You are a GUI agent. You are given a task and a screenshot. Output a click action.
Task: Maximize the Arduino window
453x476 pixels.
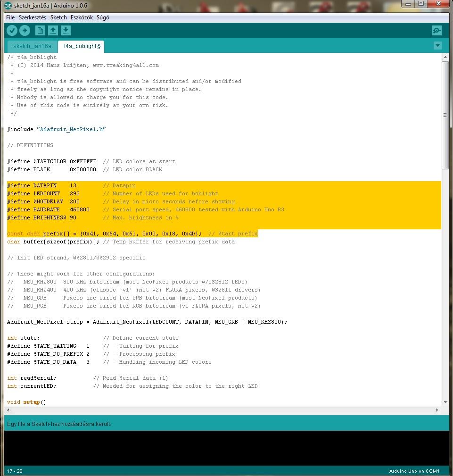421,4
